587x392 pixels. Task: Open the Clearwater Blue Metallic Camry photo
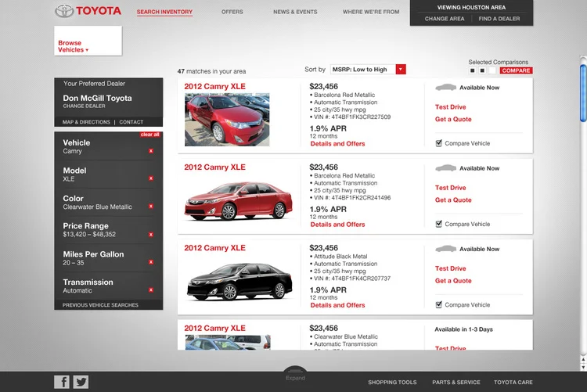point(228,342)
